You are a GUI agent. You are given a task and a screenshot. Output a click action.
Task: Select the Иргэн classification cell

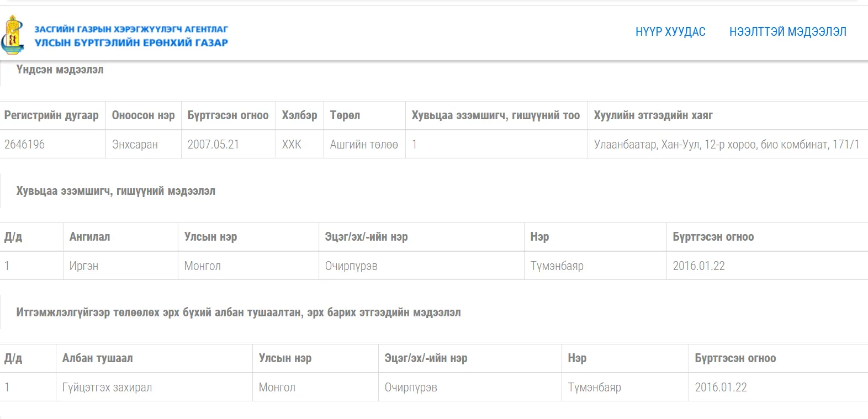click(x=84, y=266)
